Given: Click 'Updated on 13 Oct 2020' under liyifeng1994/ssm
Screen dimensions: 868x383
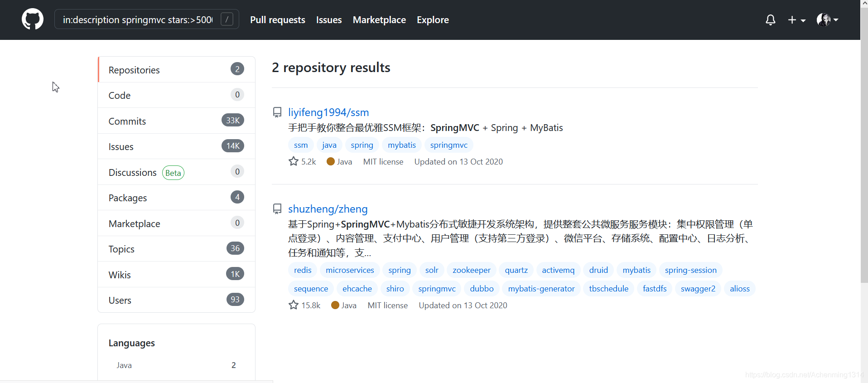Looking at the screenshot, I should point(458,162).
